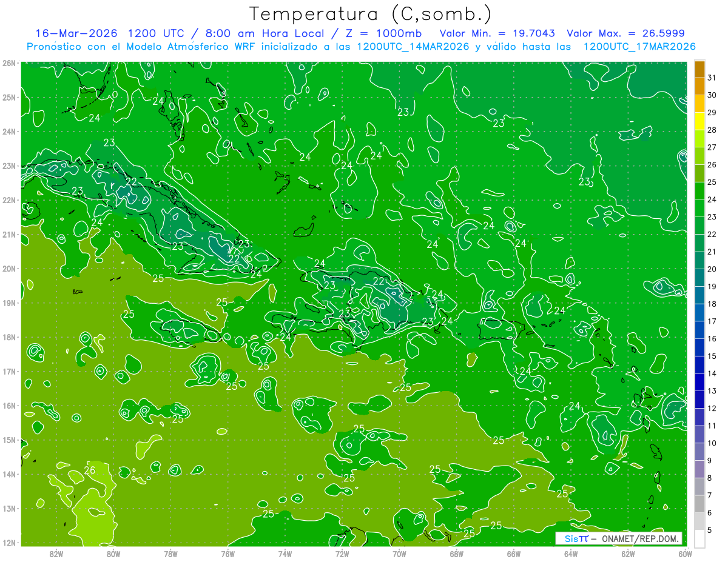728x562 pixels.
Task: Click the '70W' longitude axis label
Action: [399, 554]
